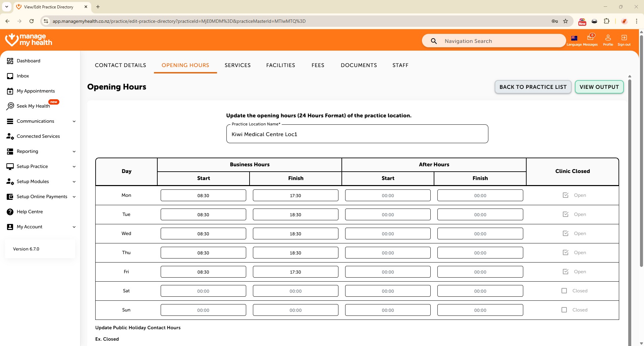Bookmark this page with star icon
This screenshot has width=644, height=346.
click(566, 21)
